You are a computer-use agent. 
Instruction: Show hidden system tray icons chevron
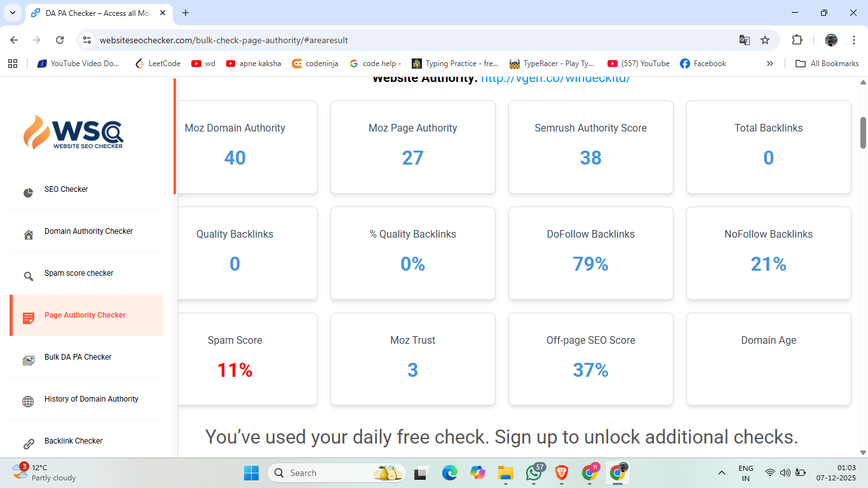pyautogui.click(x=721, y=473)
